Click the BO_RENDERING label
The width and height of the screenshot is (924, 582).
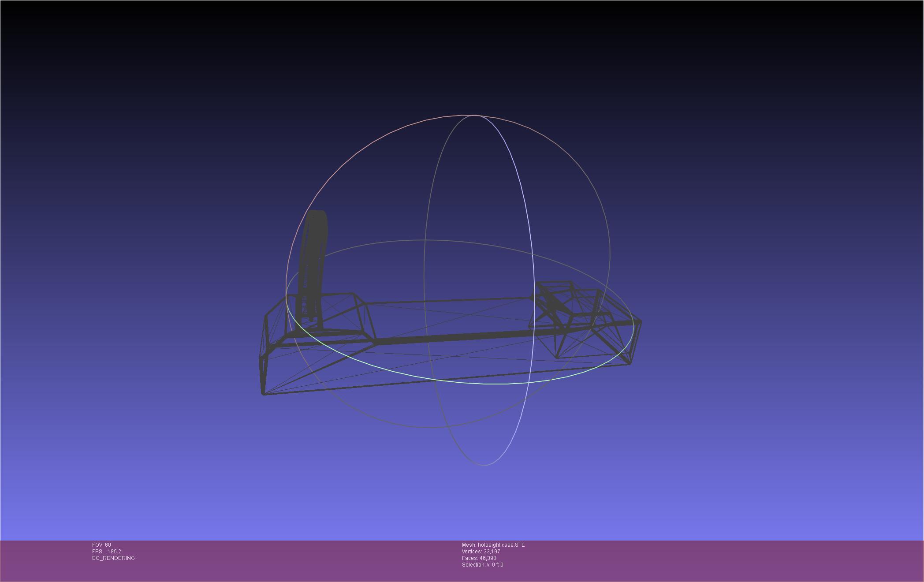click(113, 558)
